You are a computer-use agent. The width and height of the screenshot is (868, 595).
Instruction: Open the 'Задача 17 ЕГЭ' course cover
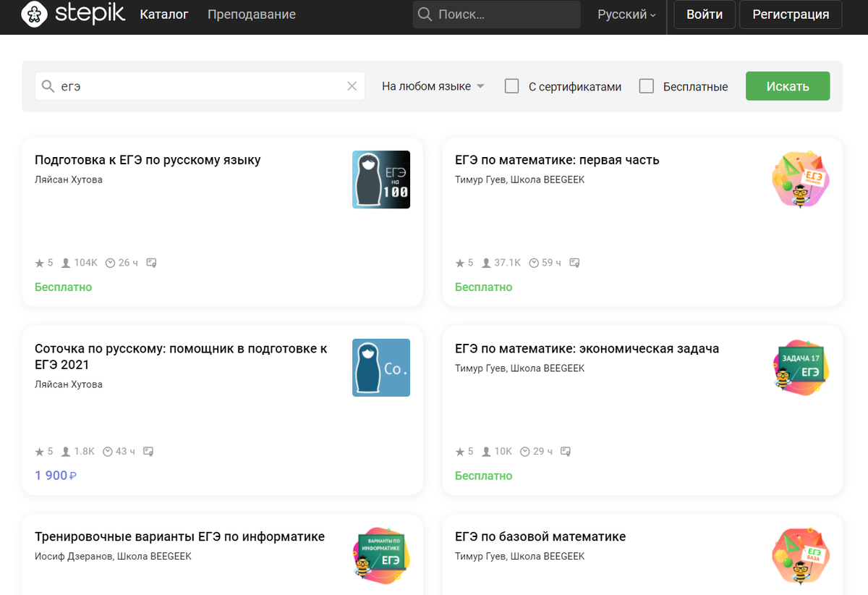tap(801, 368)
